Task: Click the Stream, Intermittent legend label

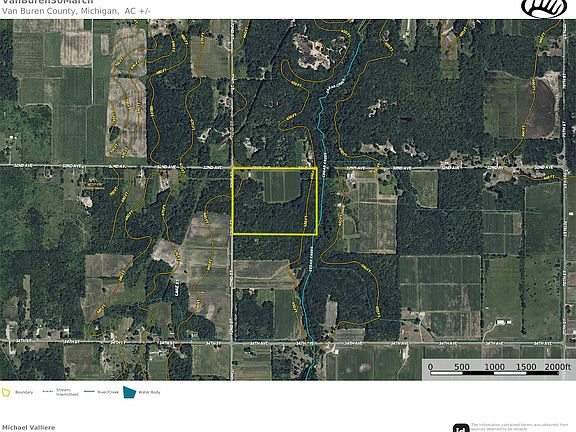Action: (67, 392)
